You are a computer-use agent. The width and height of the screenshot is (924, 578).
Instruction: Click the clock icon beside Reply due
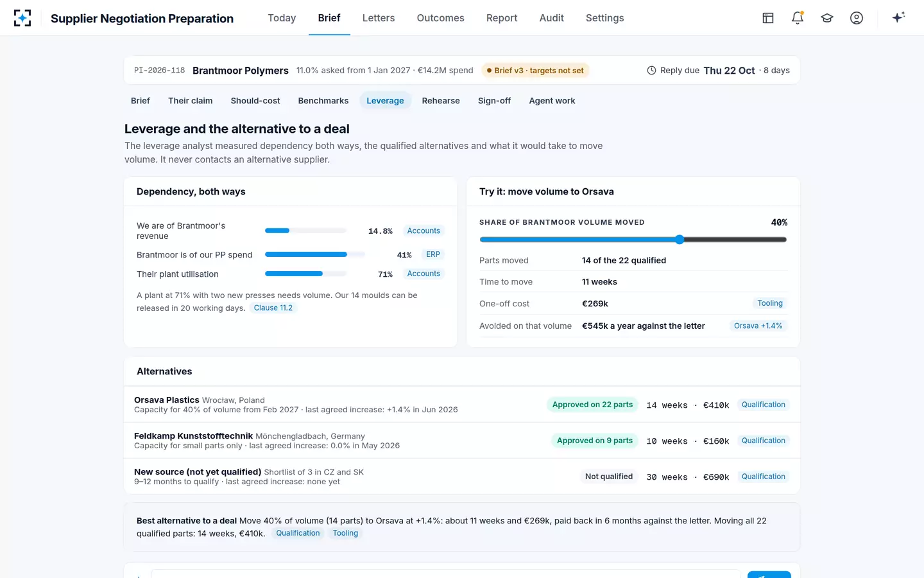(x=651, y=71)
